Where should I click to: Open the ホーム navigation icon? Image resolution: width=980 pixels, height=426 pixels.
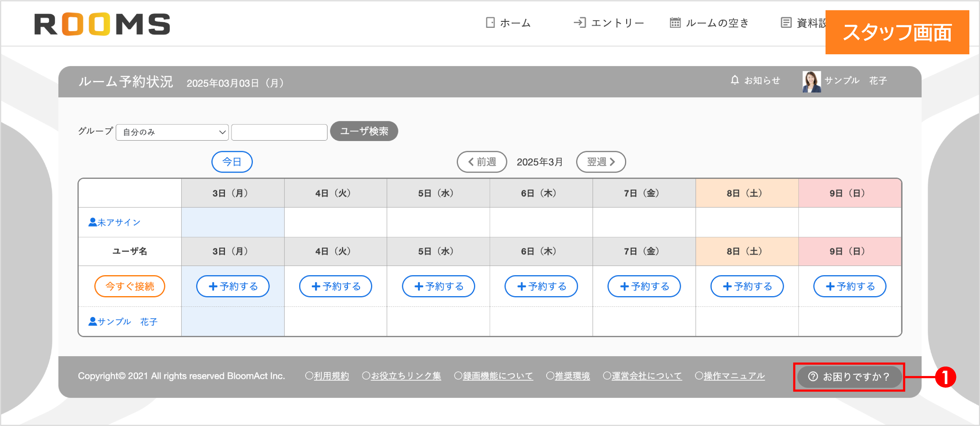click(490, 23)
